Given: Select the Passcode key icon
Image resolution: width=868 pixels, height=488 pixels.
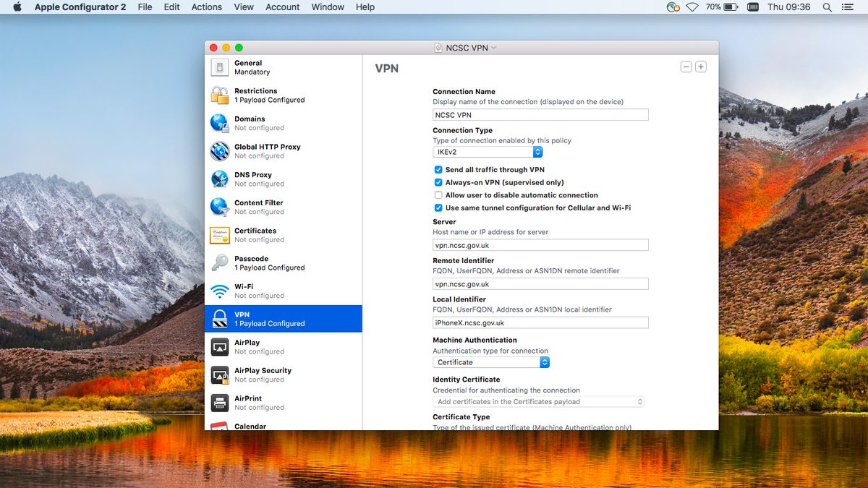Looking at the screenshot, I should tap(220, 263).
